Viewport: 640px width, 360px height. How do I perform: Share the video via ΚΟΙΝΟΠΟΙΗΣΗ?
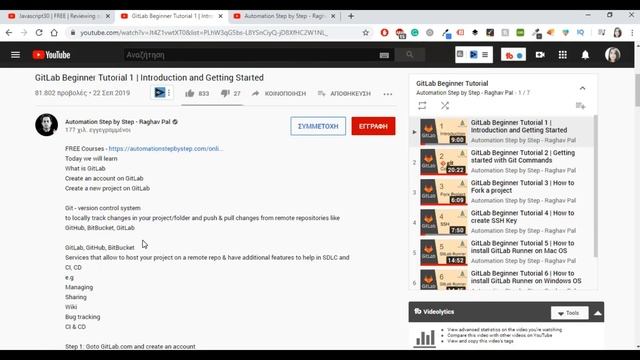click(x=279, y=93)
